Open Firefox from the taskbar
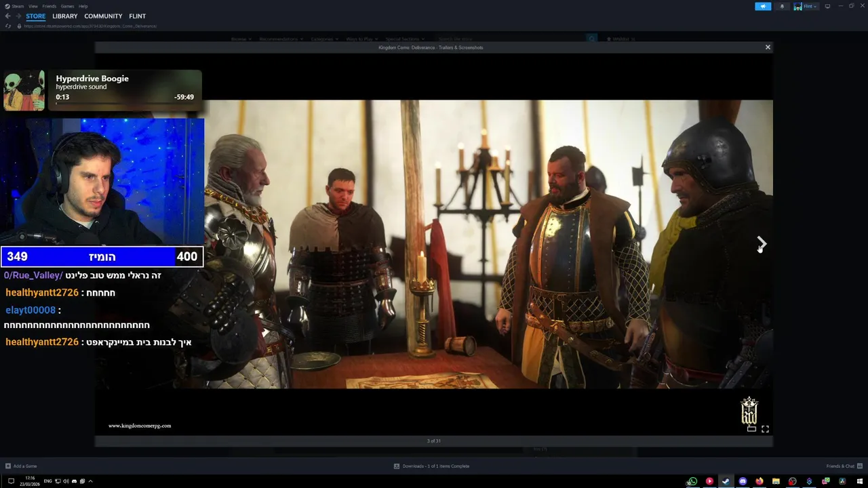This screenshot has width=868, height=488. click(x=759, y=481)
